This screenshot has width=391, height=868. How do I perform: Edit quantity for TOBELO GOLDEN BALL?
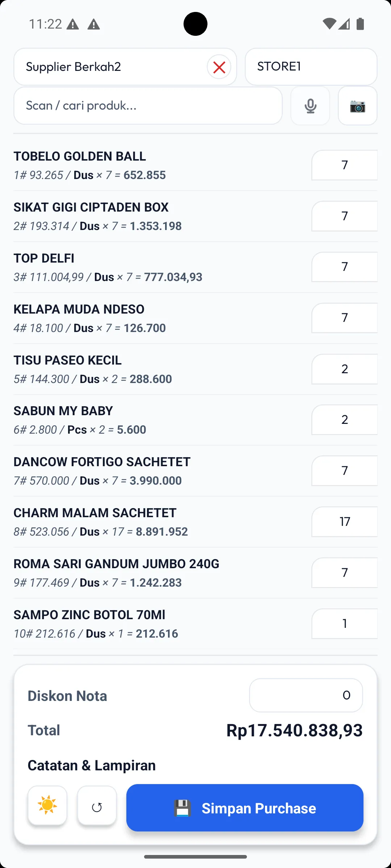click(344, 165)
